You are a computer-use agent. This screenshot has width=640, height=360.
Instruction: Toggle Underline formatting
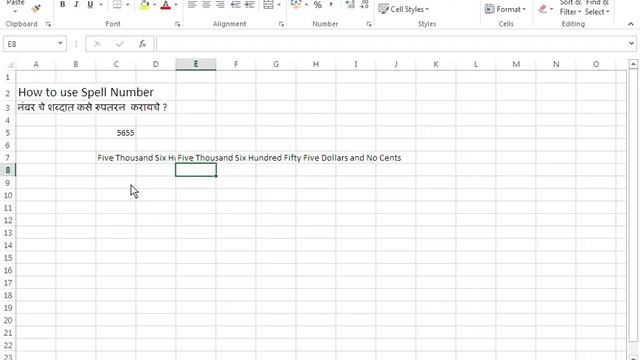pyautogui.click(x=90, y=4)
